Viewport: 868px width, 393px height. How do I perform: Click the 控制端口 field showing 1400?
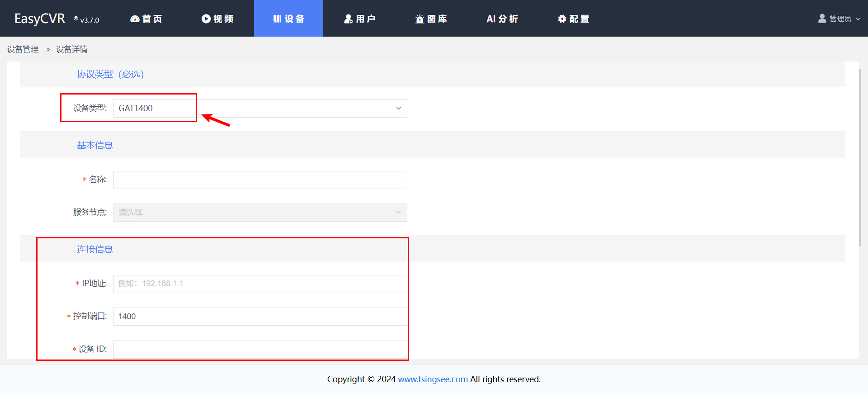pos(260,317)
